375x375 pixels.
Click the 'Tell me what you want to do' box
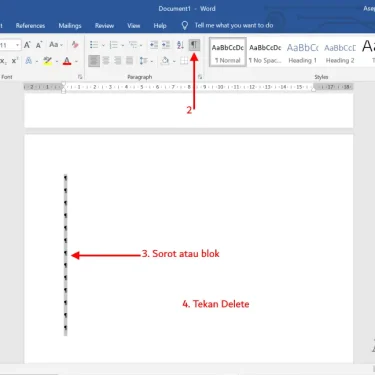[234, 25]
